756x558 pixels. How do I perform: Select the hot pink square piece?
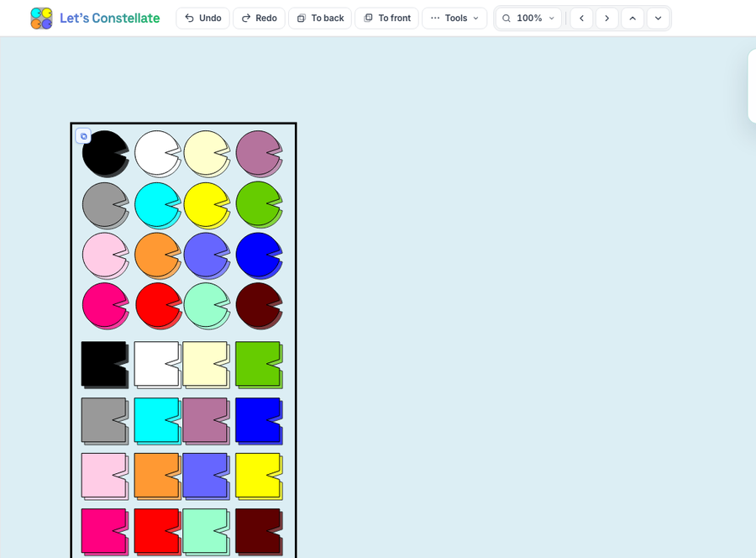[x=105, y=532]
